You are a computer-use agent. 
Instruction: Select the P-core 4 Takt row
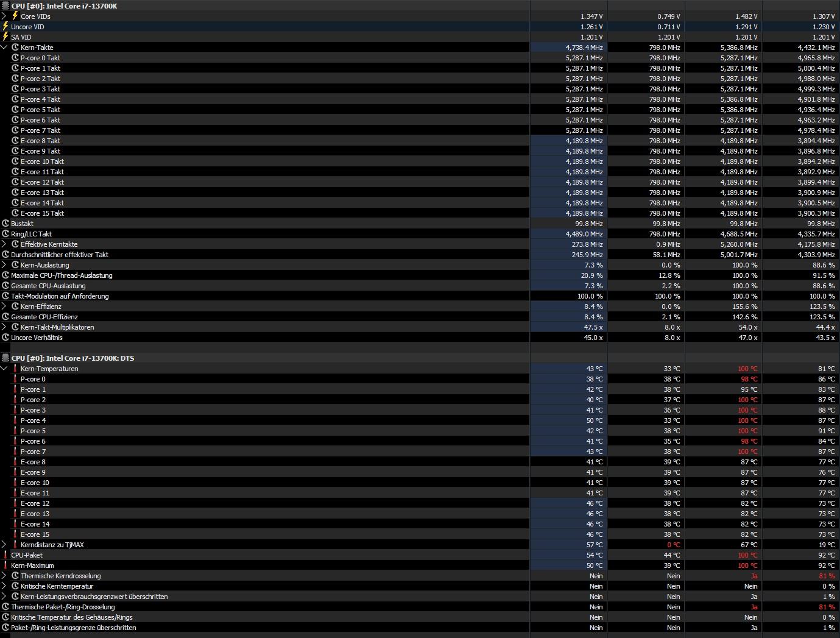pos(420,99)
